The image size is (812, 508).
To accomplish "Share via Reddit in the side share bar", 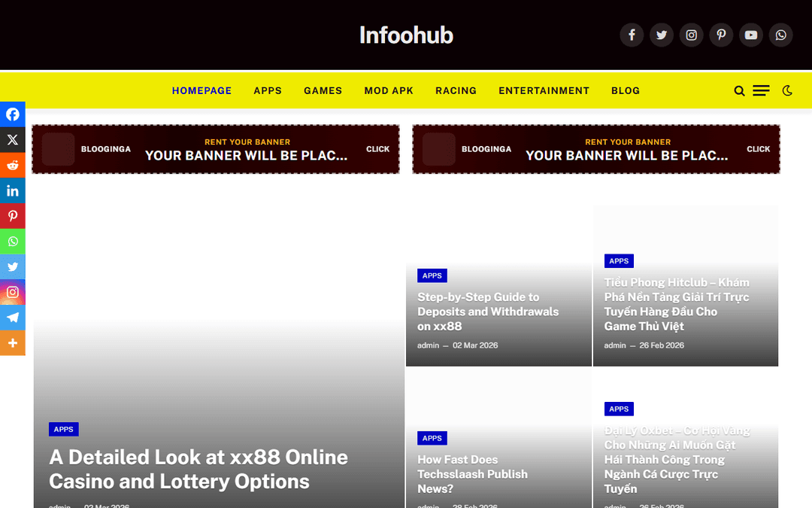I will pos(13,166).
